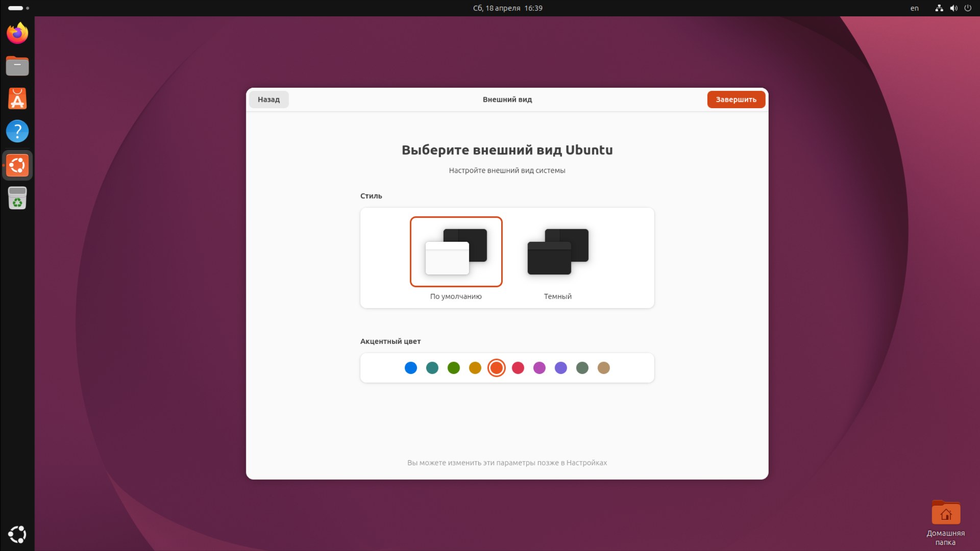Launch Firefox from the dock
This screenshot has height=551, width=980.
click(x=17, y=33)
